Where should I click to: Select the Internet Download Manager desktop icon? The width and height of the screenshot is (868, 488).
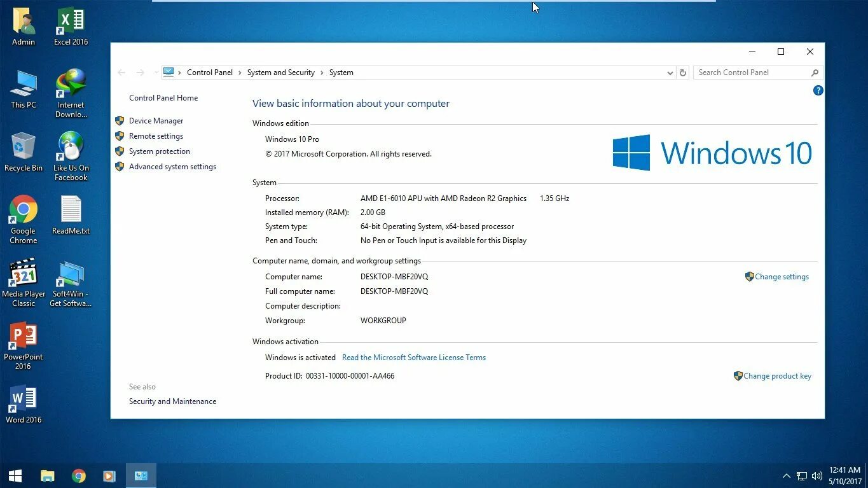click(x=71, y=94)
